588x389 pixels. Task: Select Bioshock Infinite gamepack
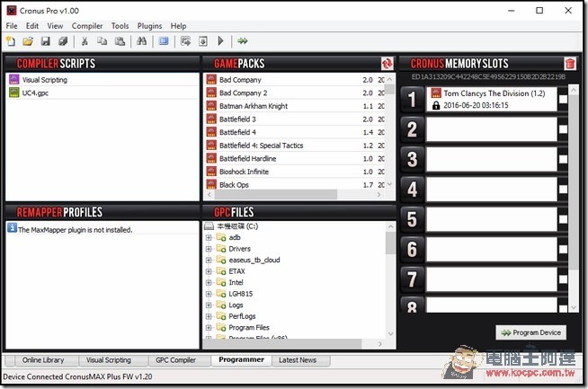point(296,172)
